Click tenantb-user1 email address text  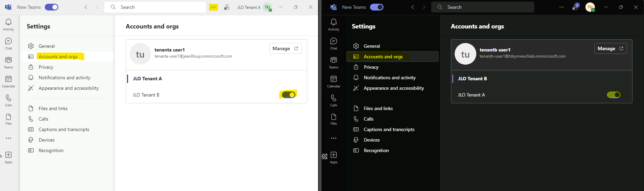coord(523,56)
